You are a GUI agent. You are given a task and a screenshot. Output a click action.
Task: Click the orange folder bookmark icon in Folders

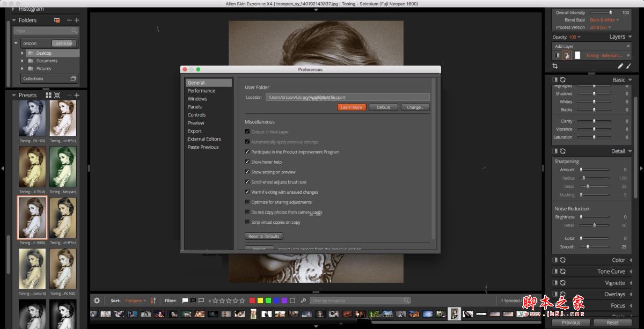click(57, 20)
